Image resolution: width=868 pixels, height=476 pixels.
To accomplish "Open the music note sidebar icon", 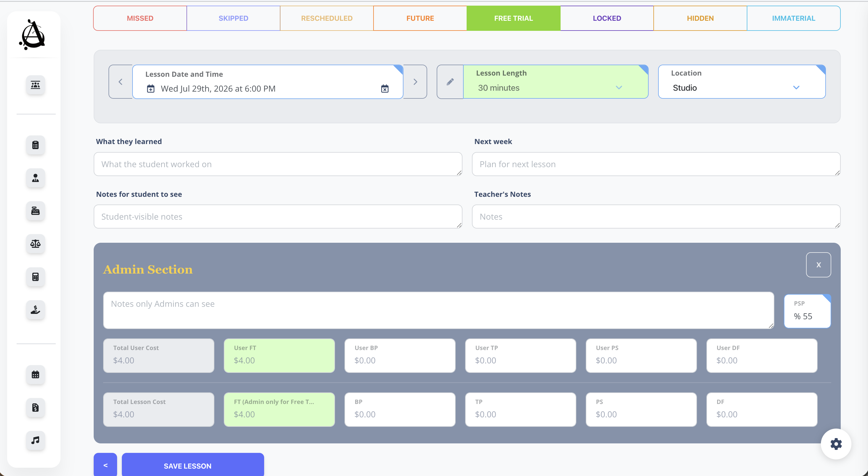I will (35, 440).
